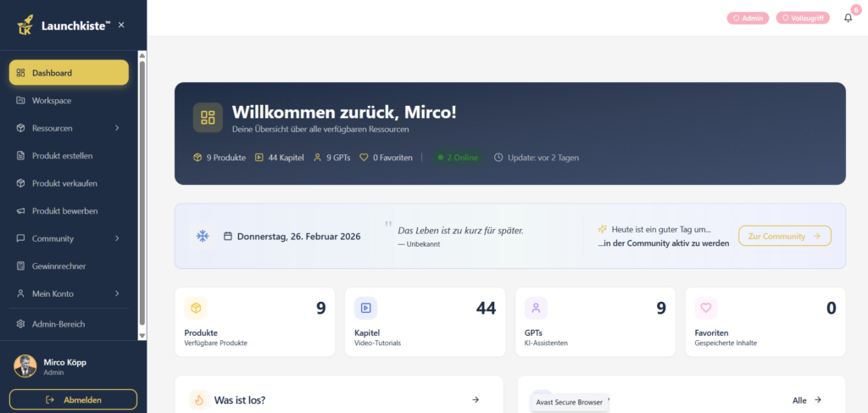Click the Gespeicherte Inhalte card label

726,343
